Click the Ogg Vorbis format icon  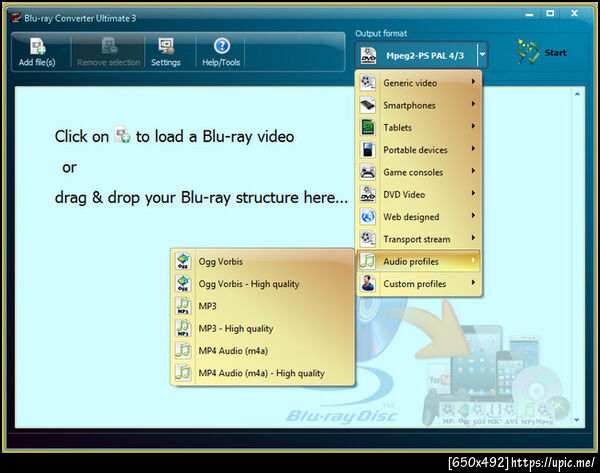183,261
